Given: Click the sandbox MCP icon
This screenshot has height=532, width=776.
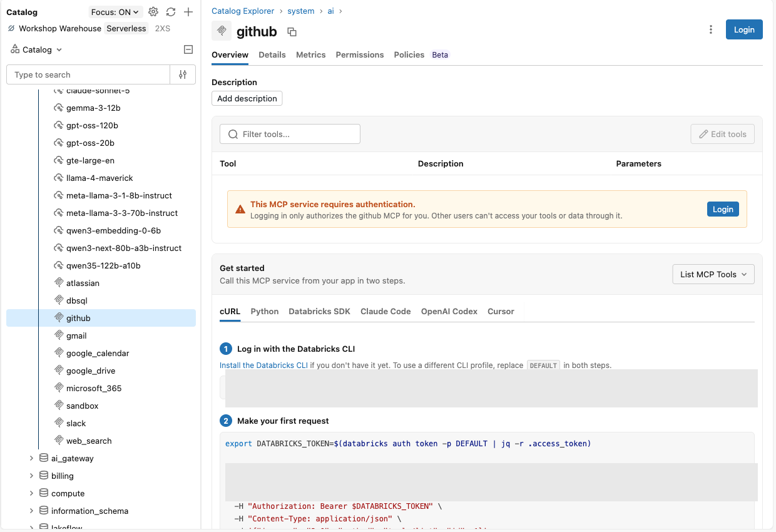Looking at the screenshot, I should (x=59, y=406).
